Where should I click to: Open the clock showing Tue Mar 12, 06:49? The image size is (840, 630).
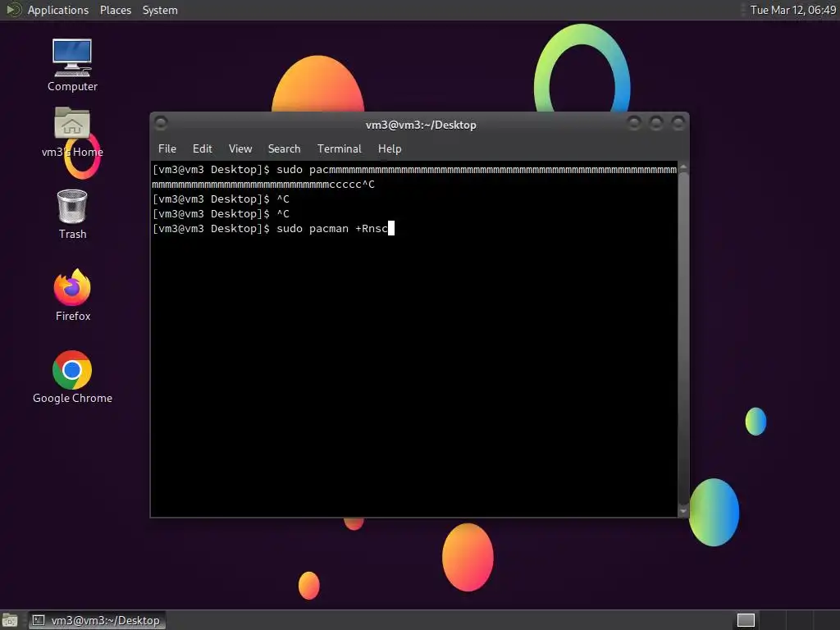pos(793,10)
